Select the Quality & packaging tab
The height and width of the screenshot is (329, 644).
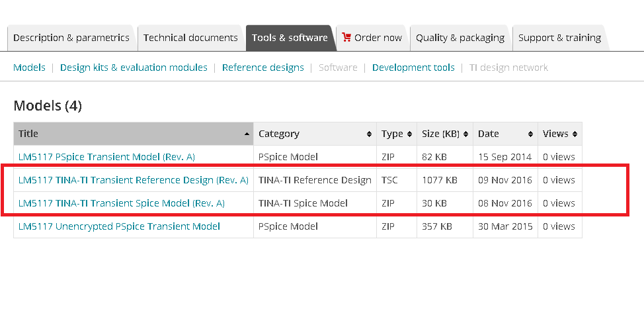[460, 38]
